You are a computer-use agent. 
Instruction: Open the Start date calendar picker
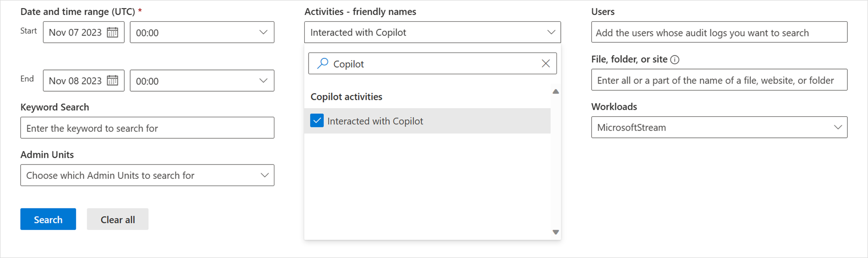pos(112,32)
